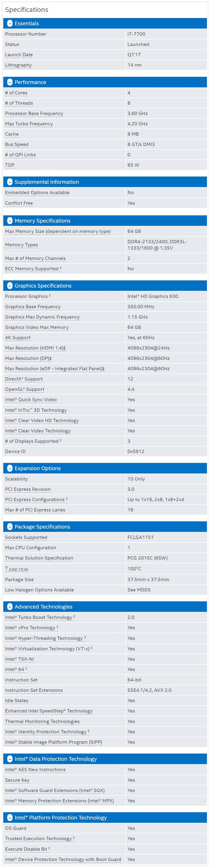Viewport: 210px width, 868px height.
Task: Open Intel Quick Sync Video link
Action: 31,400
